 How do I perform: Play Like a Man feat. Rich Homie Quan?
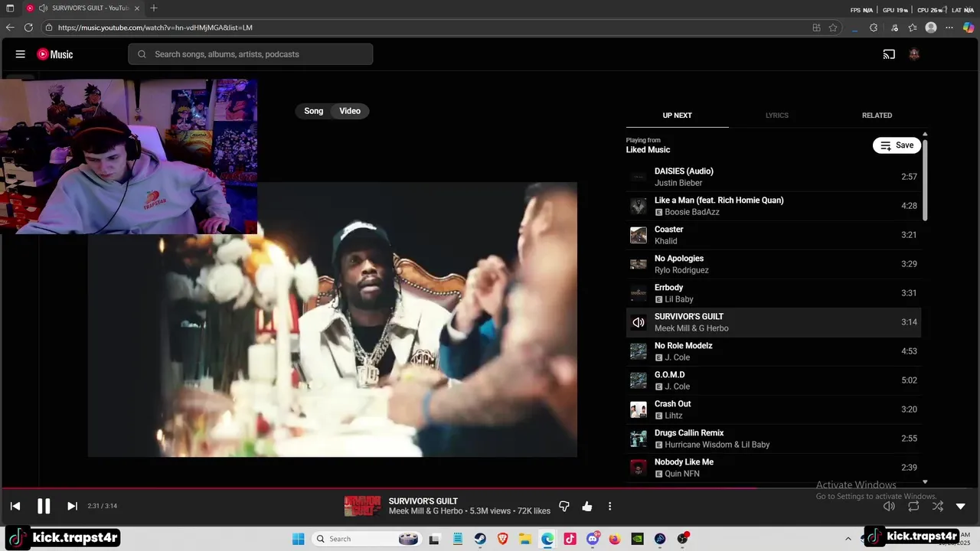click(x=773, y=206)
